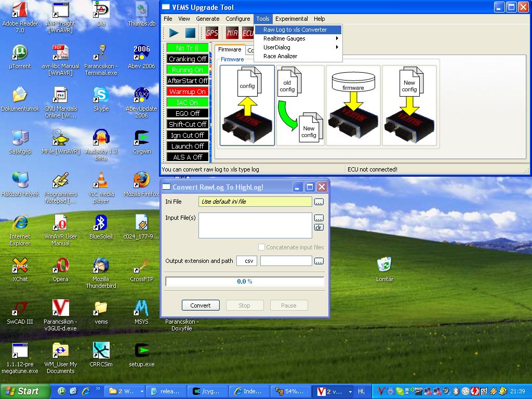Click the N/A toolbar icon
The height and width of the screenshot is (399, 532).
tap(232, 33)
